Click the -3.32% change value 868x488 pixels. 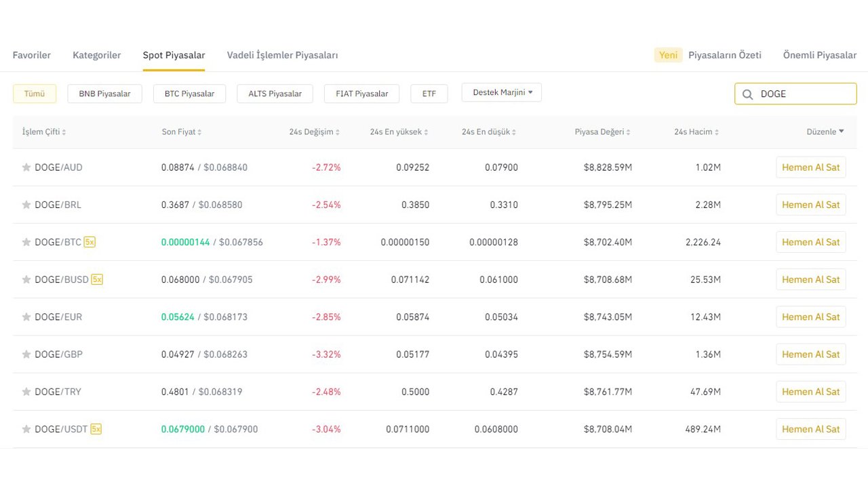pyautogui.click(x=326, y=354)
